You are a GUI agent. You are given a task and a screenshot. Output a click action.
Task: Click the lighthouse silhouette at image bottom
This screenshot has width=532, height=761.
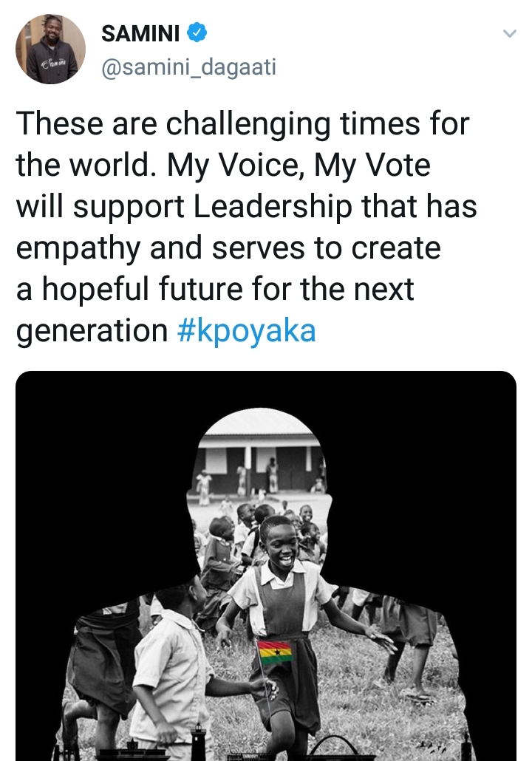click(x=198, y=742)
